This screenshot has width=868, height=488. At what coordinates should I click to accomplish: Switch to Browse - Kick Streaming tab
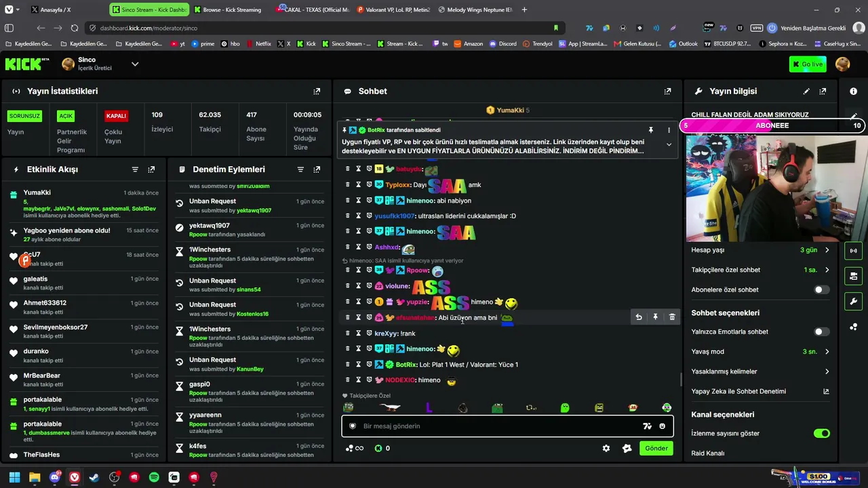tap(232, 9)
